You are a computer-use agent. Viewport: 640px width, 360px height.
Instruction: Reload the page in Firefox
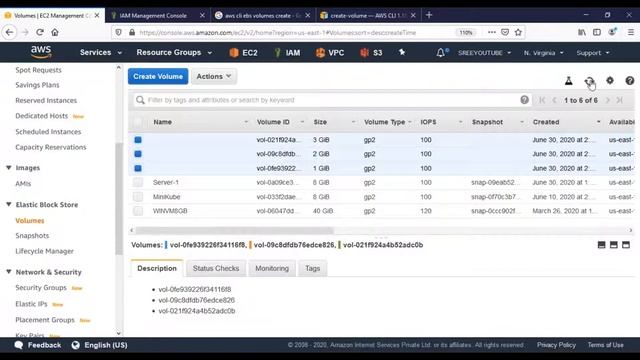(x=40, y=32)
